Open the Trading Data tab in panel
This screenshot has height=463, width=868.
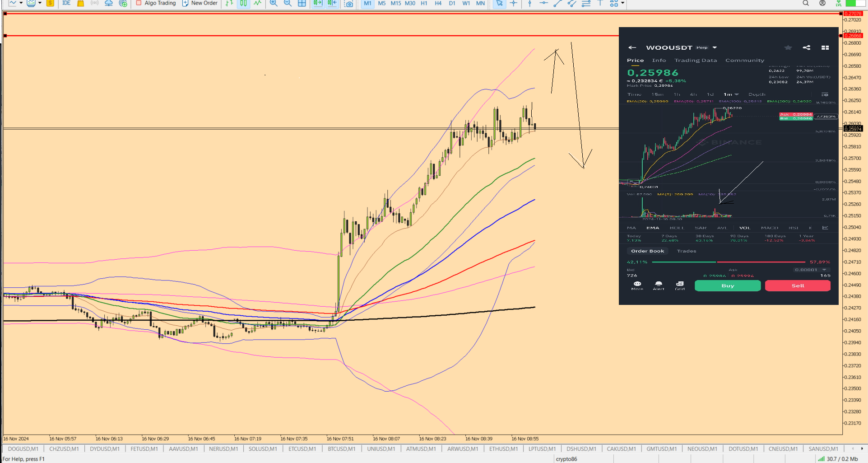pos(696,61)
